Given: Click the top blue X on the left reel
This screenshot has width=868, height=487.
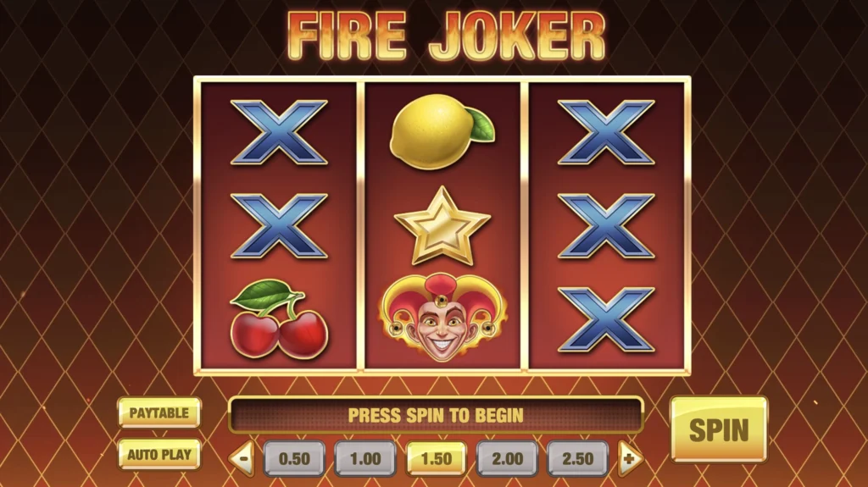Looking at the screenshot, I should (279, 132).
